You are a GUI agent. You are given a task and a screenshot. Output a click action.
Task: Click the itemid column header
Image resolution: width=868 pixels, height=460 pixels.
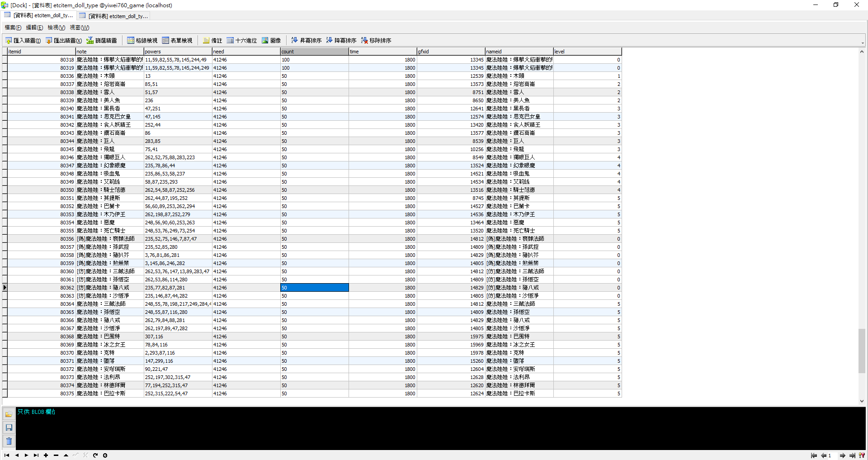[x=41, y=52]
